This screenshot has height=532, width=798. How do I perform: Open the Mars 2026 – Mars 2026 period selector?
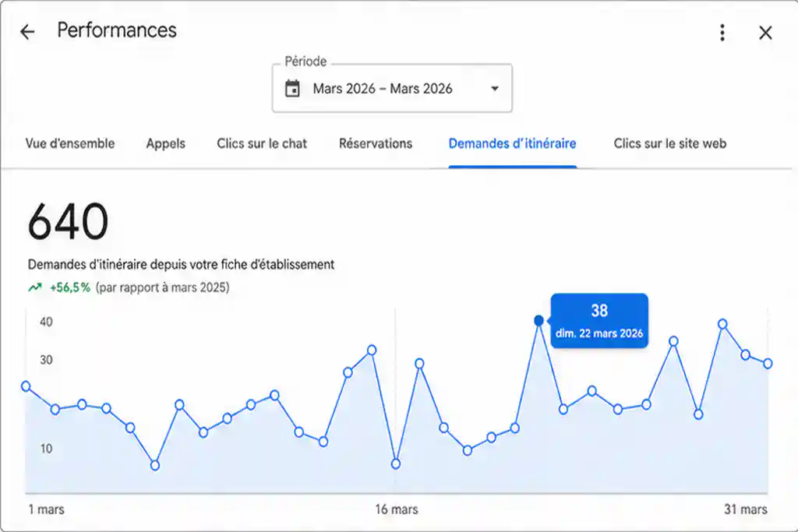tap(392, 89)
